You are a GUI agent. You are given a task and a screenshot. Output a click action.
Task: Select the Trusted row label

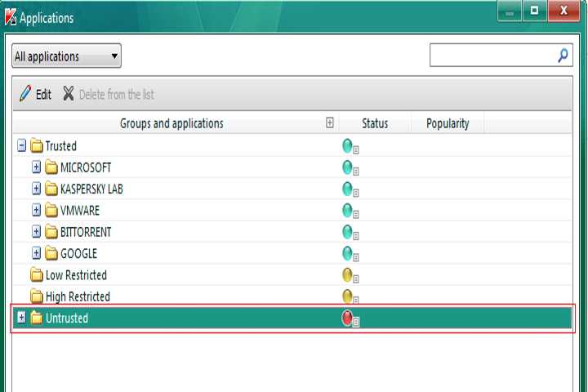pos(60,146)
